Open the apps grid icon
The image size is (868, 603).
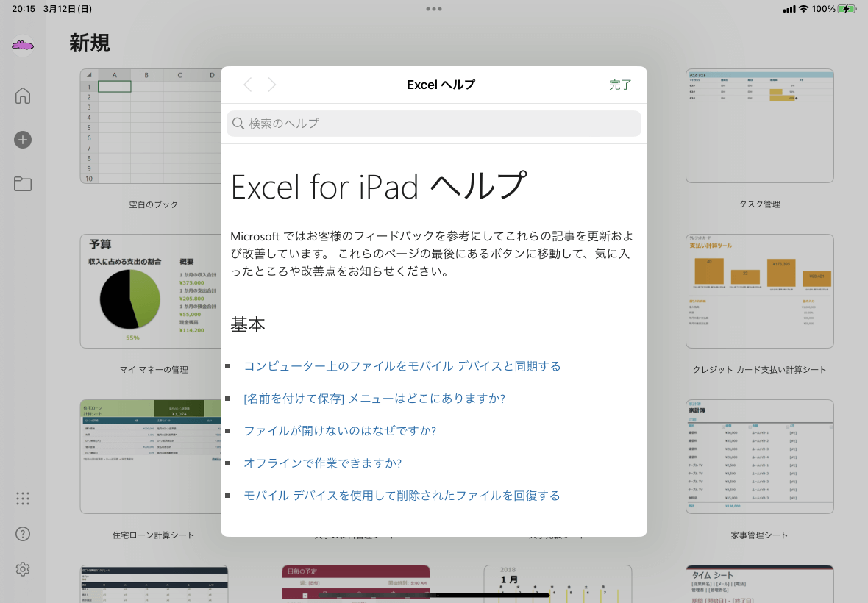click(x=23, y=499)
